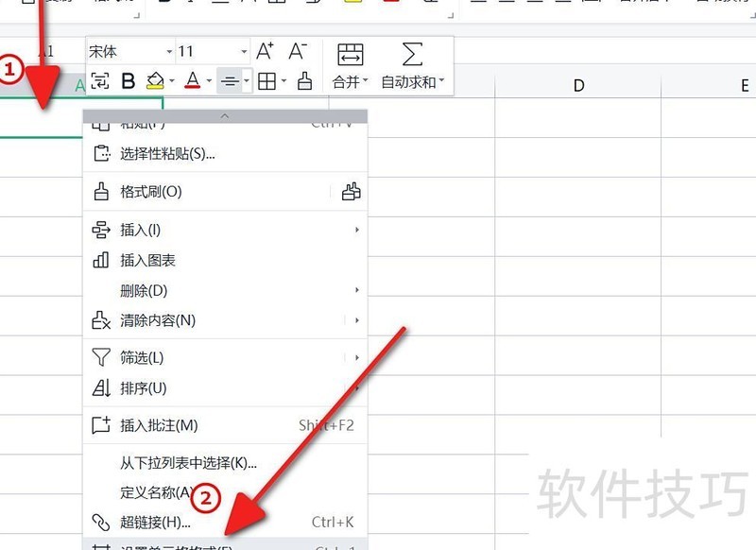Image resolution: width=756 pixels, height=550 pixels.
Task: Select 超链接(H)... in the context menu
Action: 225,522
